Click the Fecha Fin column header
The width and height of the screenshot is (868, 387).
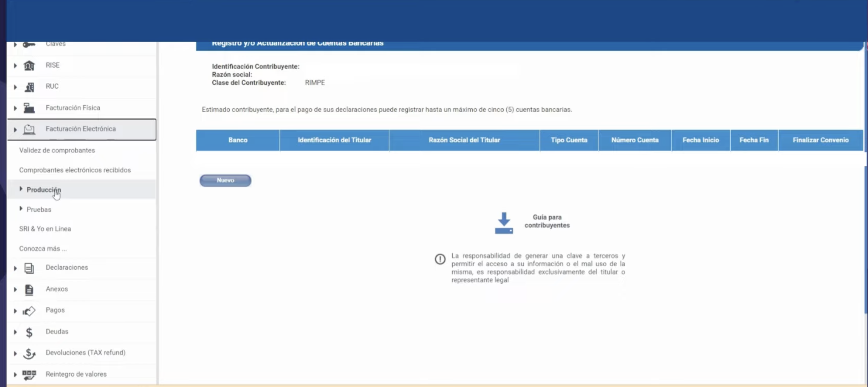754,140
